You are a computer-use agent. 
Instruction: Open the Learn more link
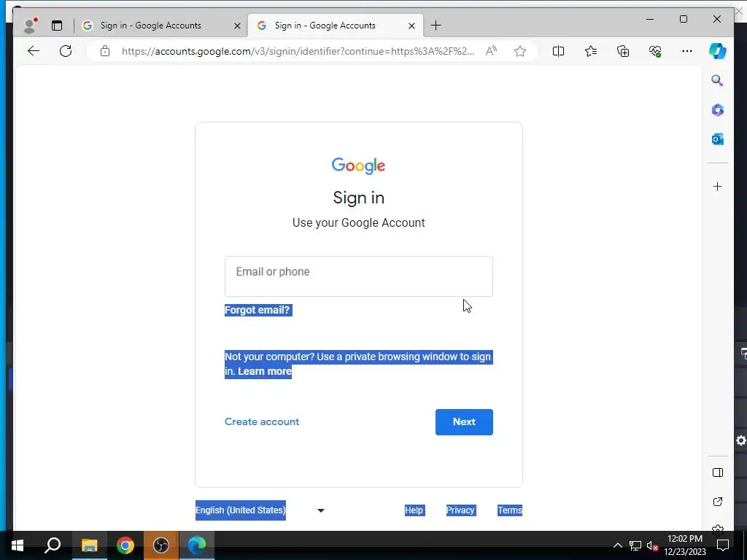click(264, 371)
